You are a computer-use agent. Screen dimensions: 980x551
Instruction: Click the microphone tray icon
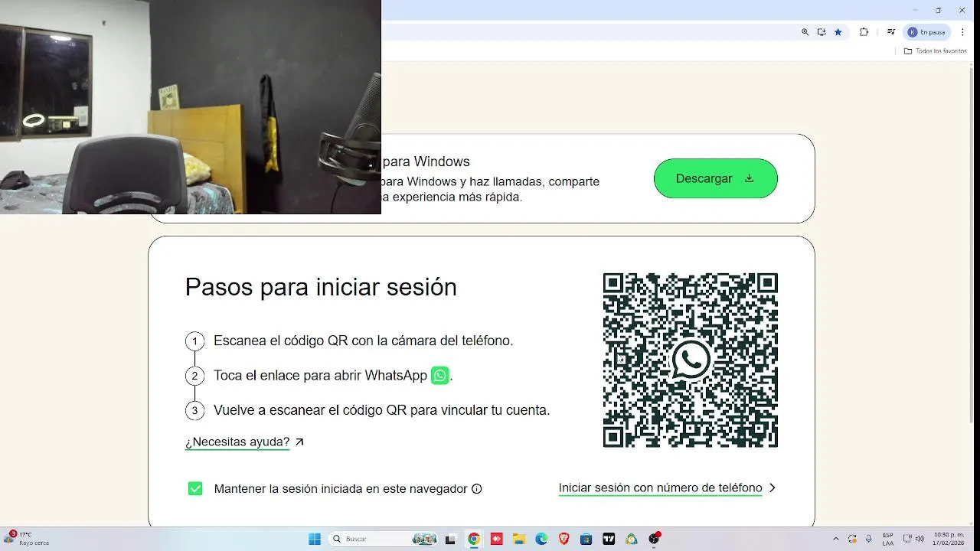868,539
